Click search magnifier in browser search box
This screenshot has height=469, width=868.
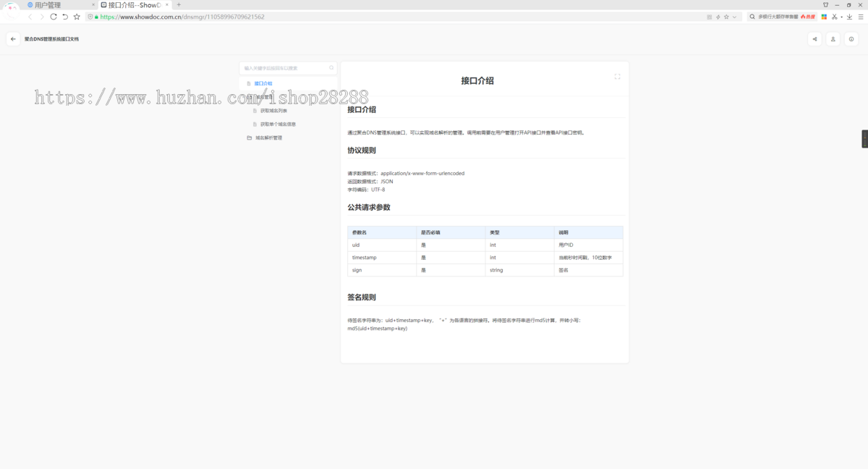coord(753,17)
